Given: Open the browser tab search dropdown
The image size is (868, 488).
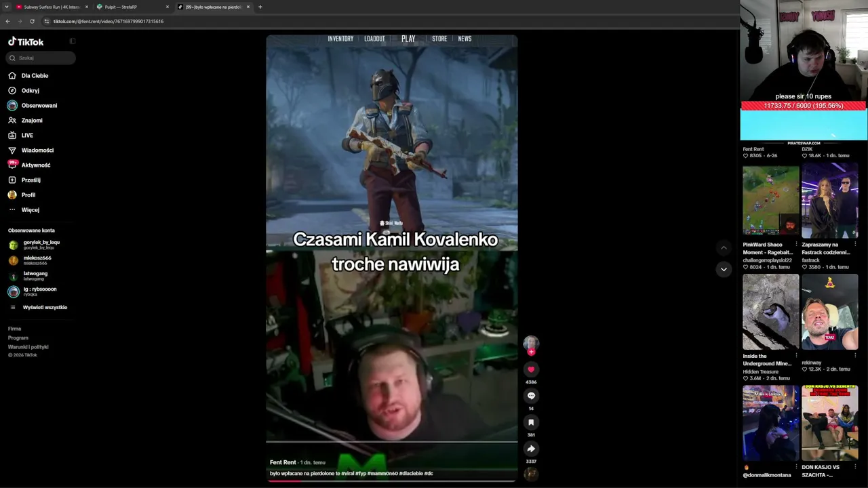Looking at the screenshot, I should coord(7,7).
